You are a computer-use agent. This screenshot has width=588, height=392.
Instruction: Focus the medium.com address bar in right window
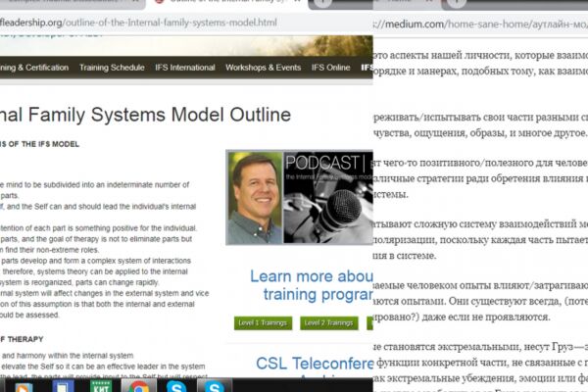click(x=480, y=24)
